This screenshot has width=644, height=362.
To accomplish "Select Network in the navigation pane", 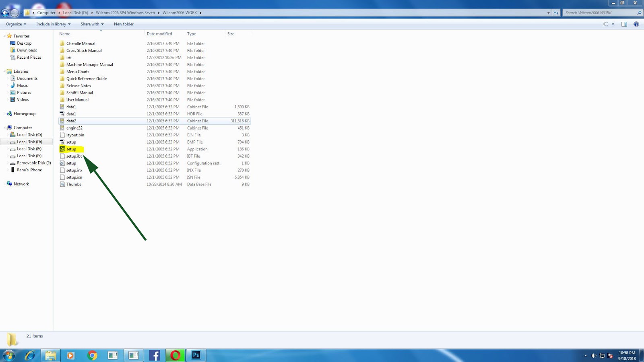I will click(21, 184).
